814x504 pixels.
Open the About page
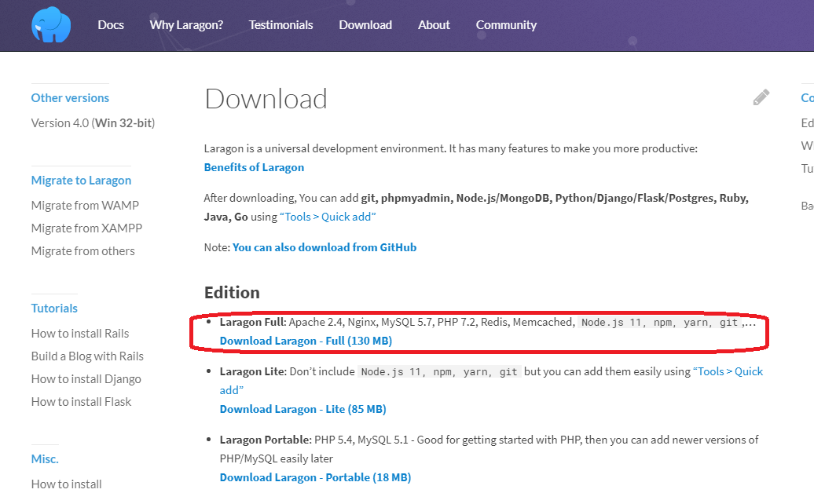tap(434, 25)
